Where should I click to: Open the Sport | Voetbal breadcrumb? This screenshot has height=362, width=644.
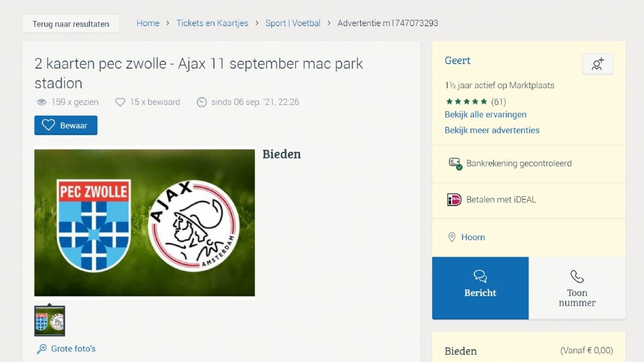click(292, 23)
